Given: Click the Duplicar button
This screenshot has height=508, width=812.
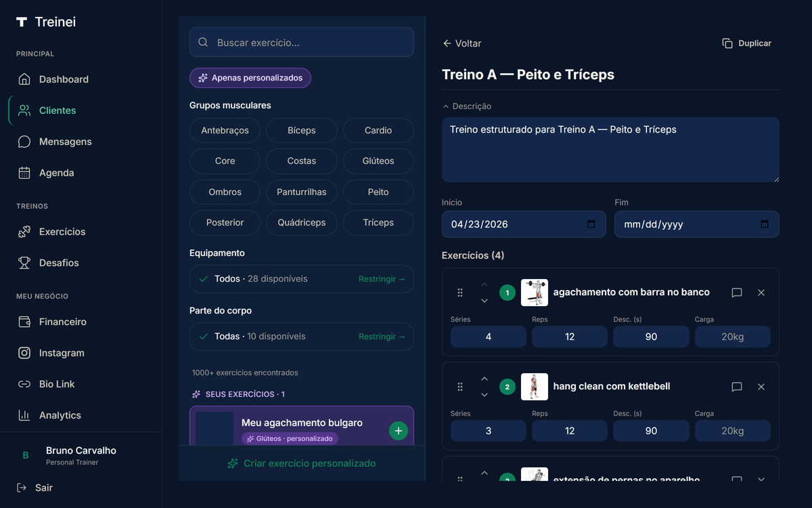Looking at the screenshot, I should pos(747,43).
